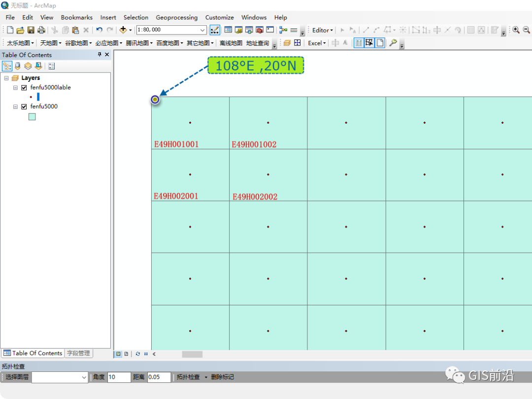Open an existing map document
The width and height of the screenshot is (532, 399).
click(20, 30)
